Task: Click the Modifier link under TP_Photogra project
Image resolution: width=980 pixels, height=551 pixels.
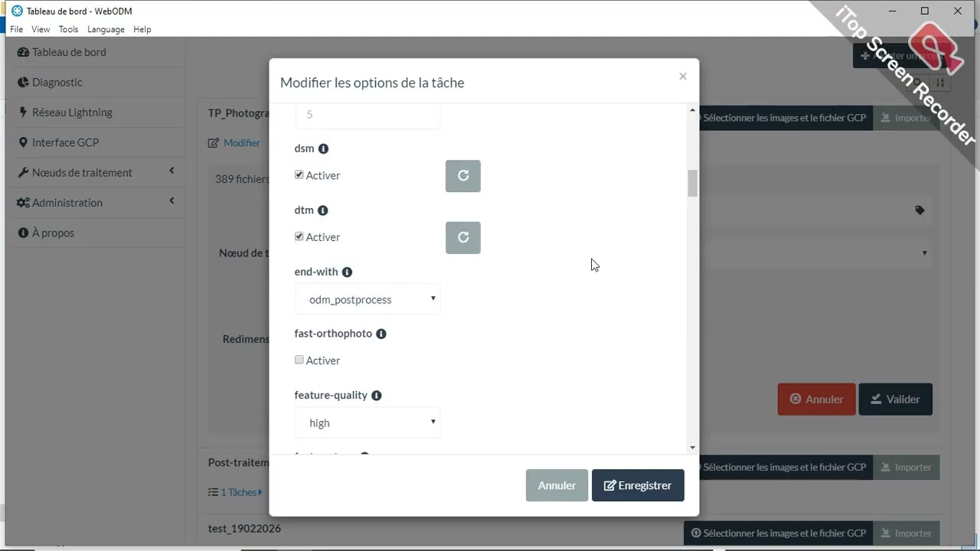Action: [x=242, y=143]
